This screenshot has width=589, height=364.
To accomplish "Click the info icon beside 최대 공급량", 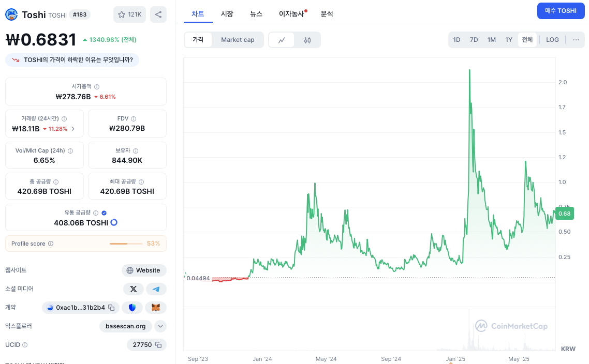I will (x=141, y=181).
